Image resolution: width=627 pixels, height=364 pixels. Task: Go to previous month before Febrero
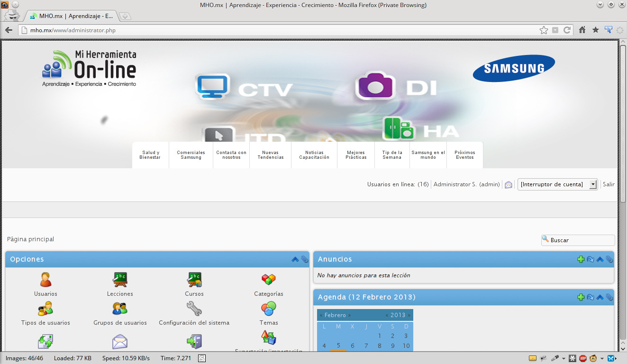[x=321, y=315]
